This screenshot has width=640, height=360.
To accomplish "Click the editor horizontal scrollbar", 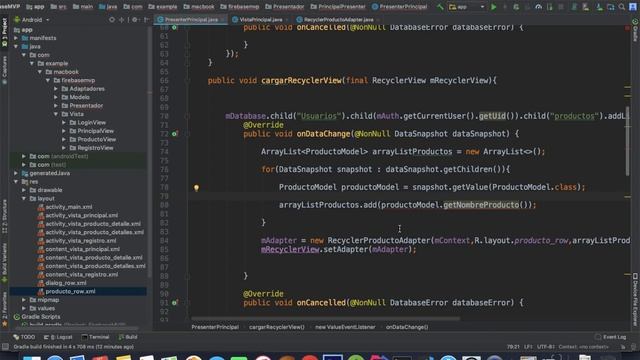I will [x=325, y=319].
